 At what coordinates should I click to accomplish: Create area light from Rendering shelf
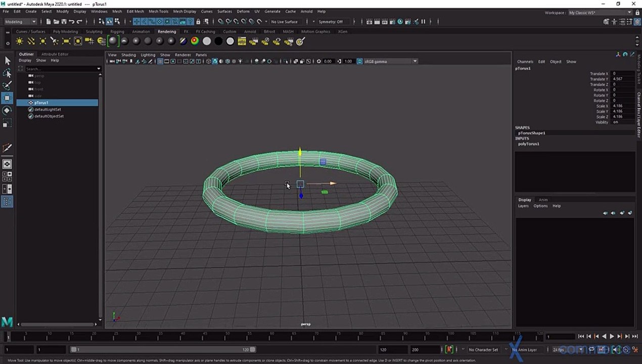pyautogui.click(x=66, y=41)
